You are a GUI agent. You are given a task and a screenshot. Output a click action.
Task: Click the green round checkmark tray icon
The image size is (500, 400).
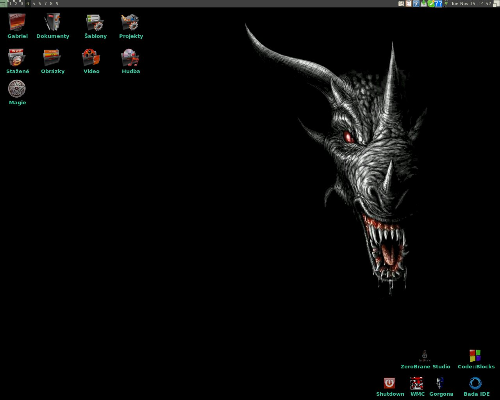pos(431,4)
